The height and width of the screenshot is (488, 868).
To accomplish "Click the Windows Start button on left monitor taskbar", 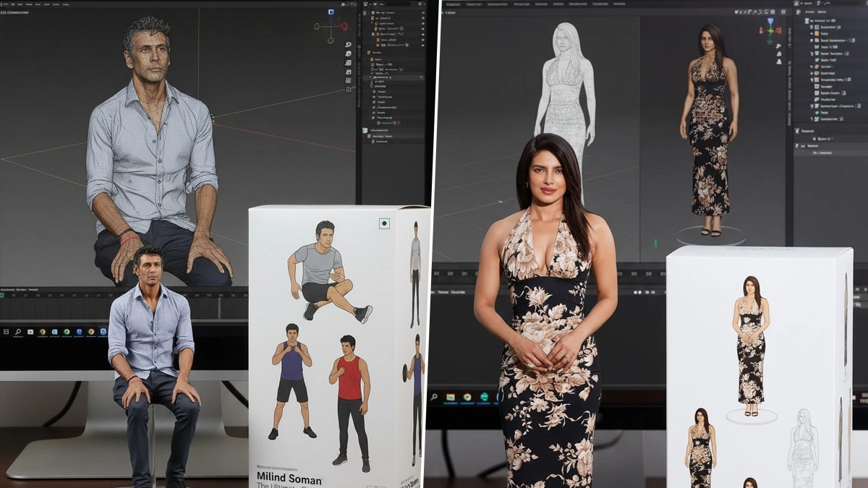I will tap(7, 332).
